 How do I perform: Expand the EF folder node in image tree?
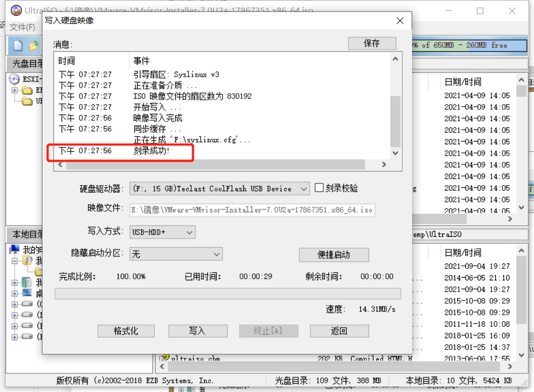coord(15,90)
